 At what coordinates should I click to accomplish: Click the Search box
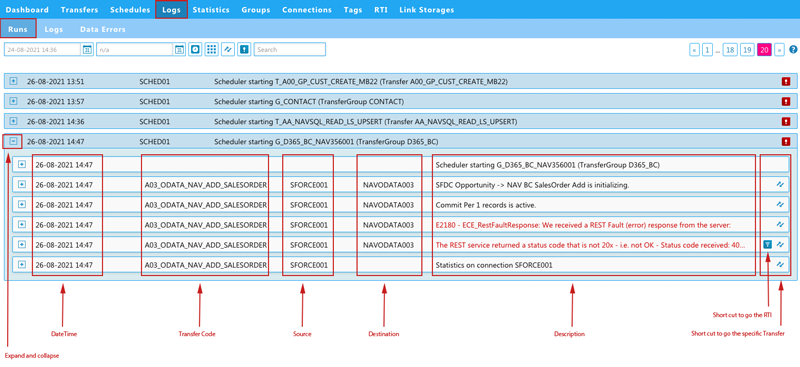coord(290,50)
